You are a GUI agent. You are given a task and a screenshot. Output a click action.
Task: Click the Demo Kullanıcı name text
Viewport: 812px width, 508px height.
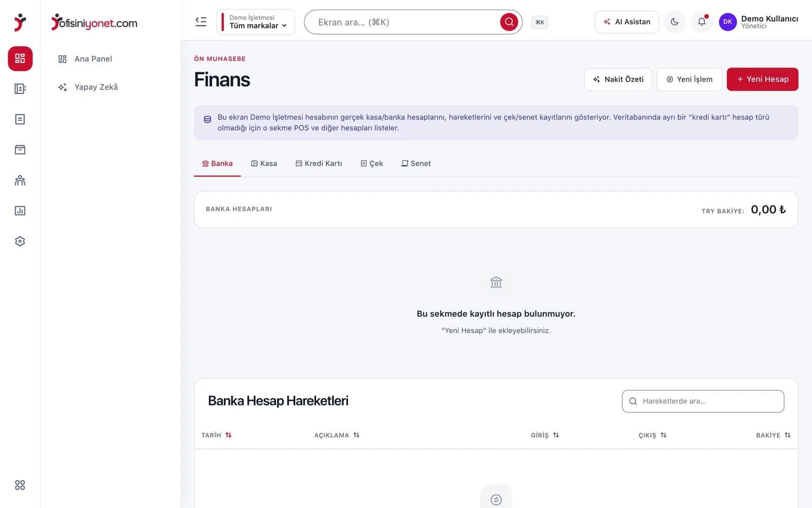(x=769, y=19)
